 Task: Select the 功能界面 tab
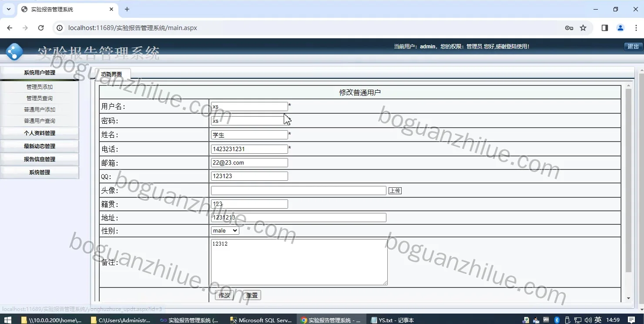[112, 74]
